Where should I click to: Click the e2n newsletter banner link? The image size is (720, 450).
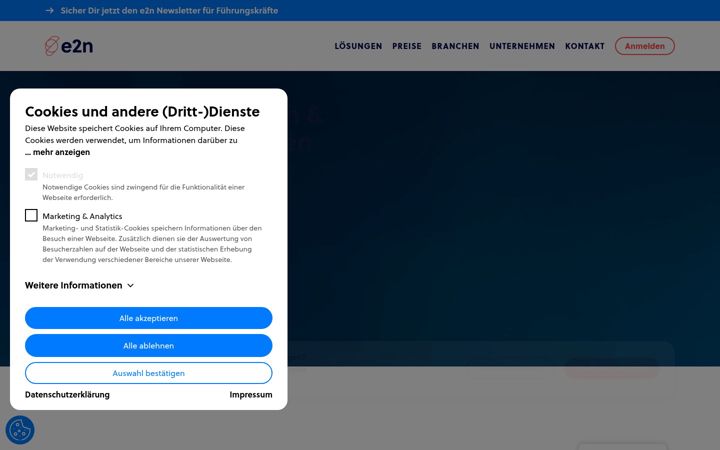pyautogui.click(x=169, y=10)
